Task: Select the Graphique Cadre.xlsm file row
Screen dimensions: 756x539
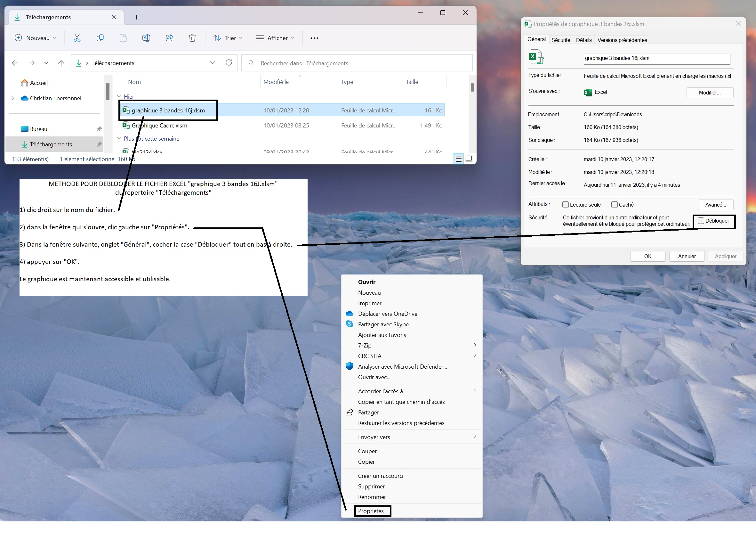Action: pos(282,125)
